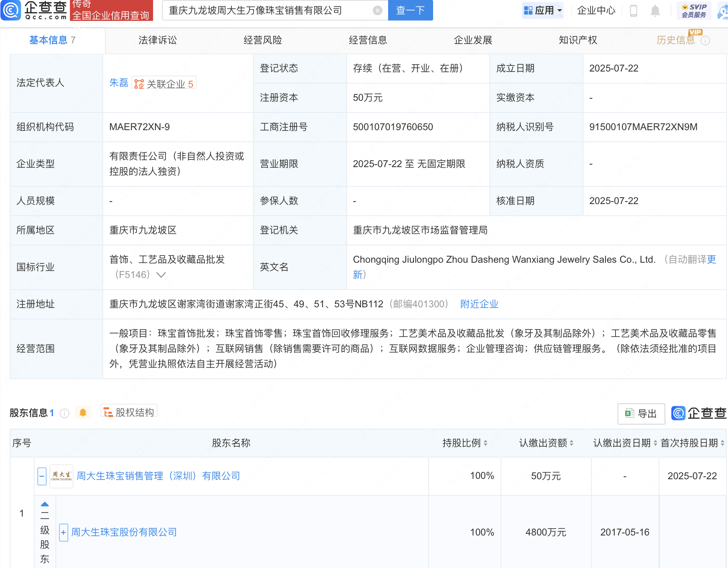Screen dimensions: 728x568
Task: Switch to the 法律诉讼 tab
Action: point(157,40)
